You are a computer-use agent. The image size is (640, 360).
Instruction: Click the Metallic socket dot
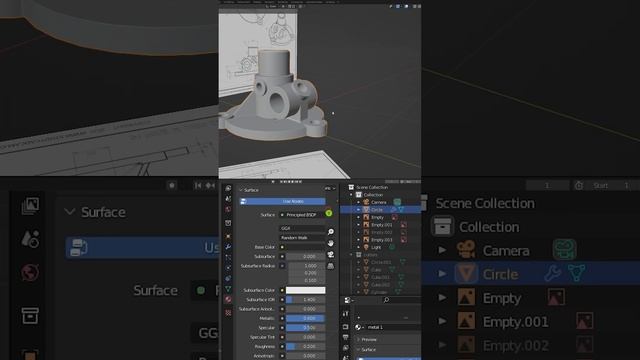coord(282,318)
